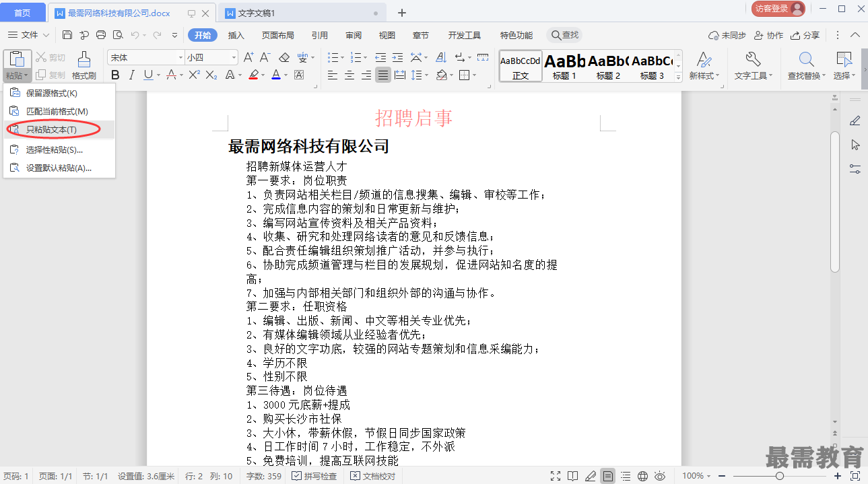
Task: Open 选择性粘贴(S)... dialog
Action: click(59, 149)
